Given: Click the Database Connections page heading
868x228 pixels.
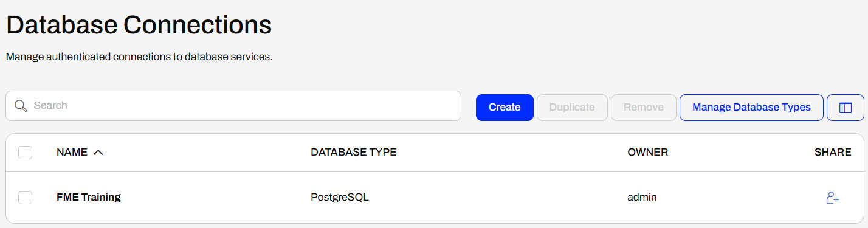Looking at the screenshot, I should [139, 26].
